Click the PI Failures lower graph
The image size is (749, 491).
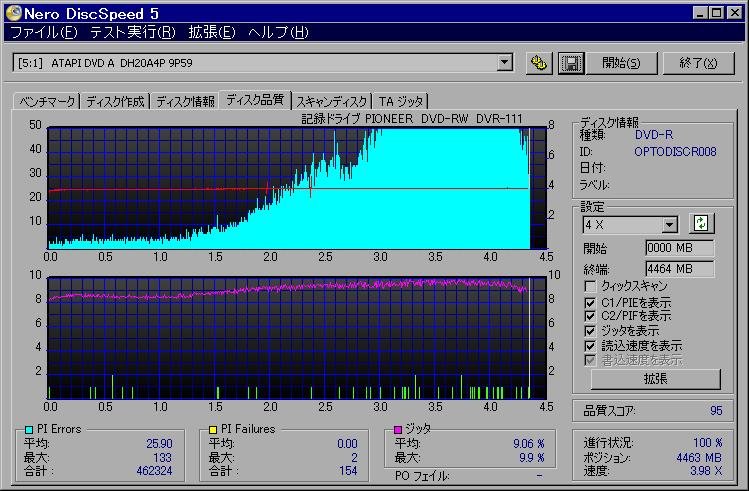297,338
